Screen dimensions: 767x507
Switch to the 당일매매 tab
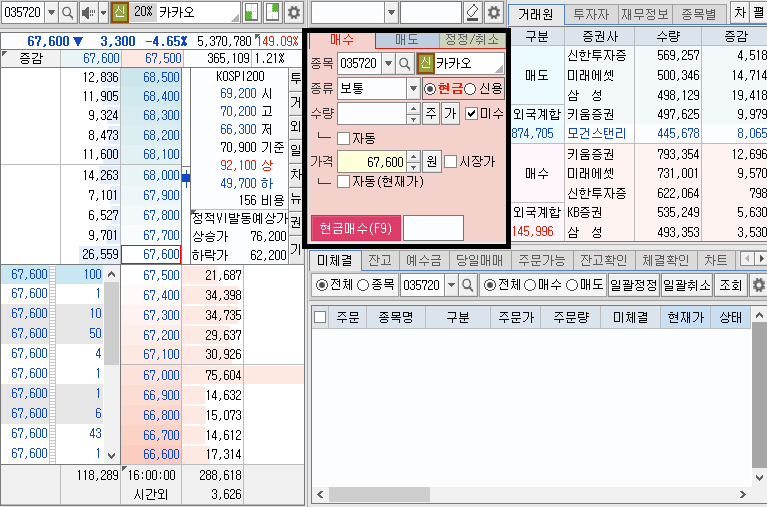click(x=479, y=260)
